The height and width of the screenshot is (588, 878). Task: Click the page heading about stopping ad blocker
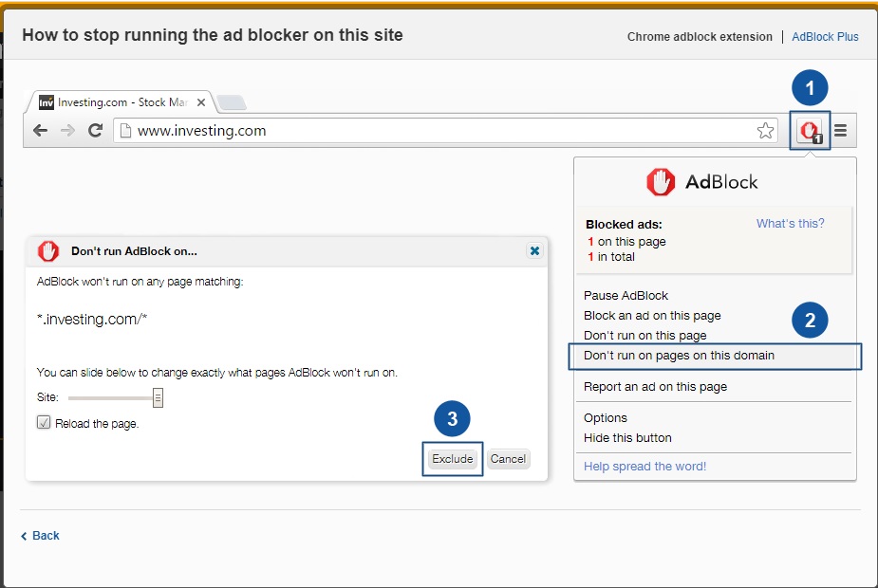213,35
